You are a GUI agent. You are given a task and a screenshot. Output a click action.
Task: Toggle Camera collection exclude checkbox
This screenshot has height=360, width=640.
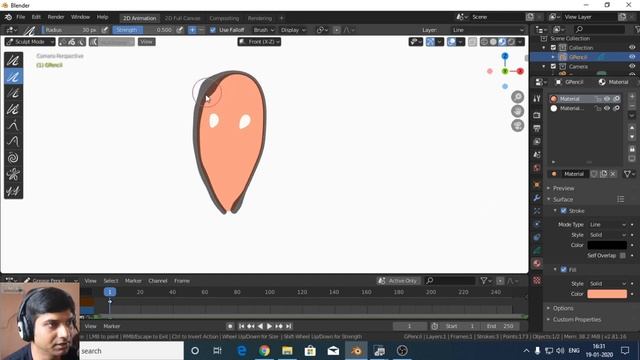[x=553, y=67]
